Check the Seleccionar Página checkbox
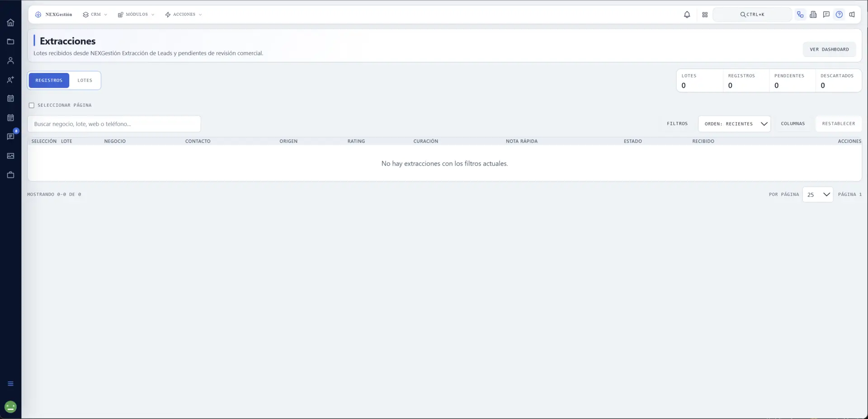868x419 pixels. 32,105
